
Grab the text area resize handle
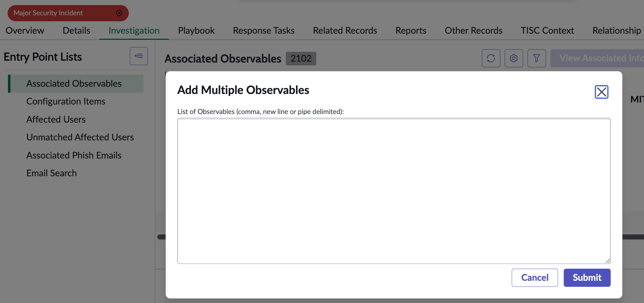tap(607, 261)
